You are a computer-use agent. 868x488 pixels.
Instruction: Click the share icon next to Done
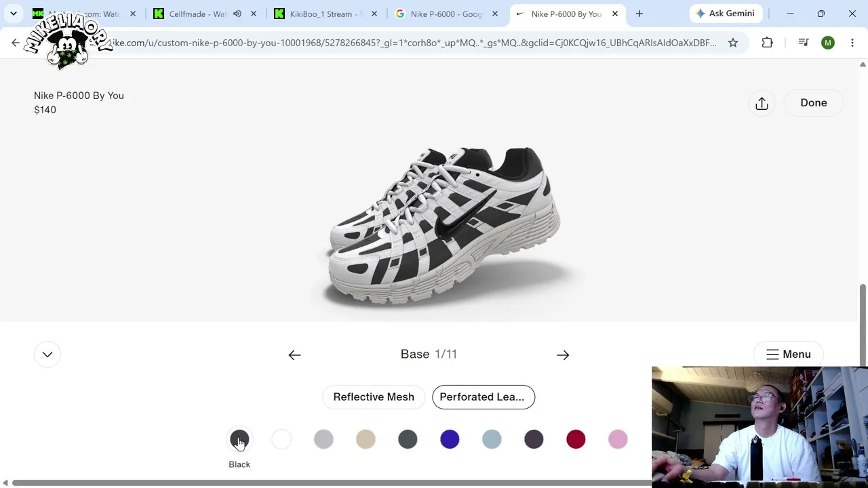(x=762, y=103)
